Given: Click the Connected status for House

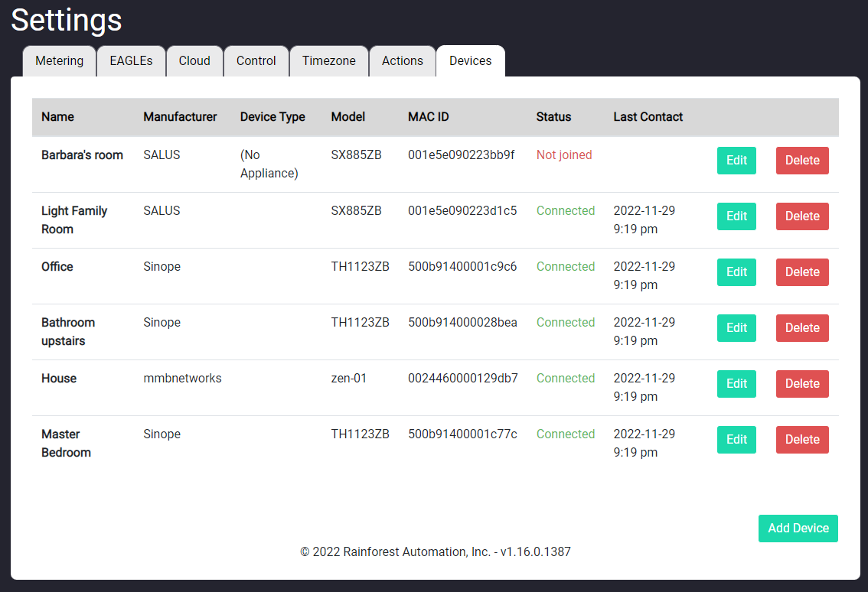Looking at the screenshot, I should pyautogui.click(x=565, y=379).
